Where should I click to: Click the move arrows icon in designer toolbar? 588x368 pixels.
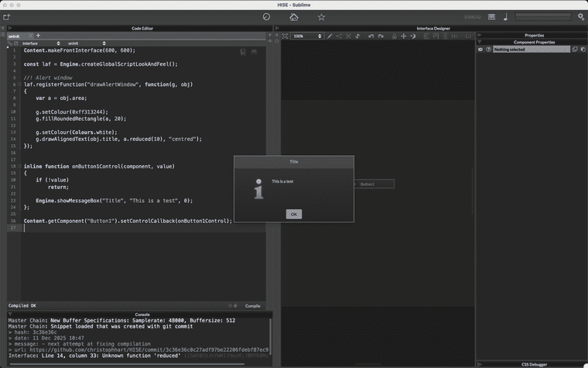coord(404,36)
